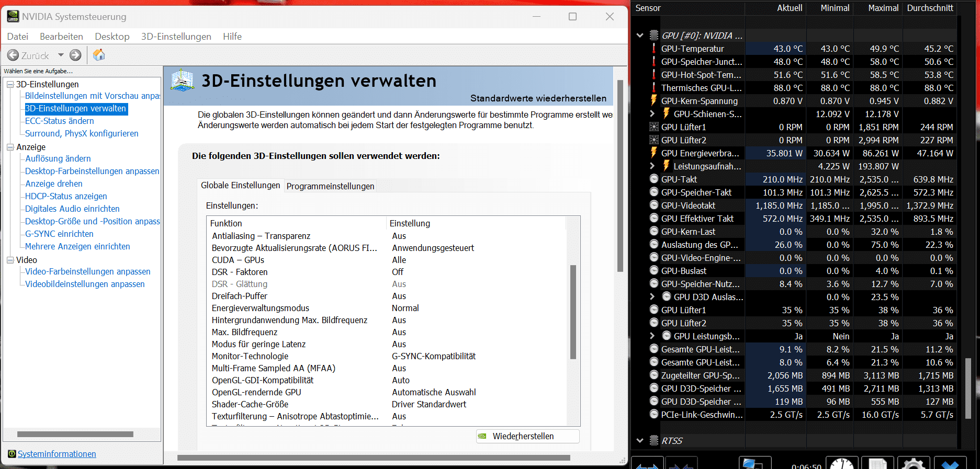The width and height of the screenshot is (980, 469).
Task: Click the main panel vertical scrollbar
Action: pos(620,176)
